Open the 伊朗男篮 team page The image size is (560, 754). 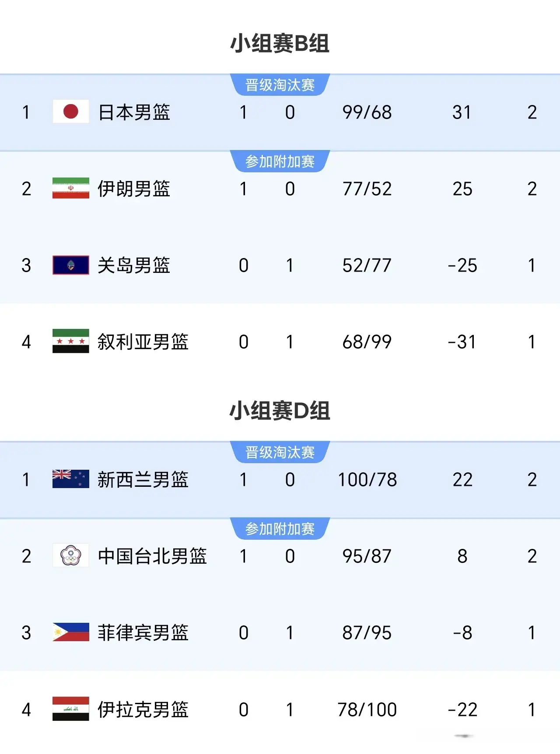pyautogui.click(x=134, y=189)
